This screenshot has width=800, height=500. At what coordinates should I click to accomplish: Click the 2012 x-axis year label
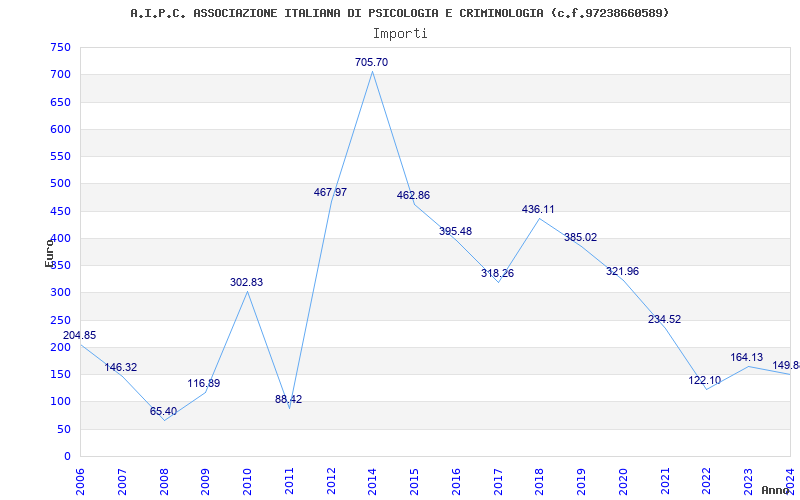click(x=331, y=482)
